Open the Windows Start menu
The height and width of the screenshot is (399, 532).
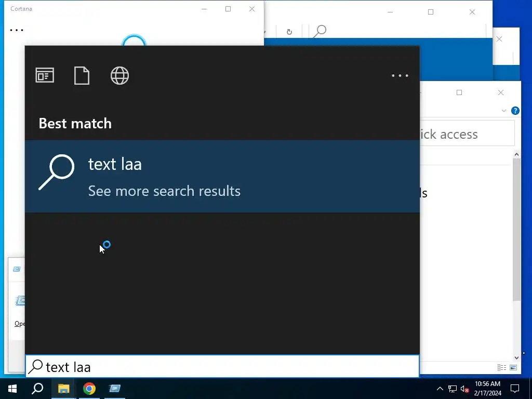[12, 389]
